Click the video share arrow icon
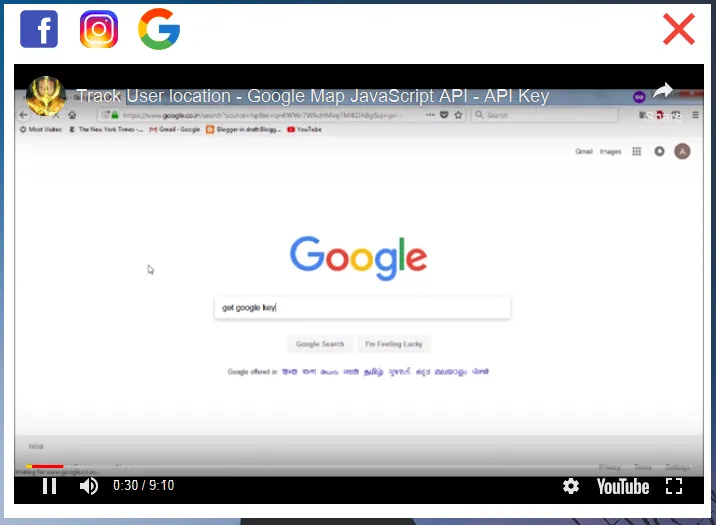716x525 pixels. click(x=663, y=92)
